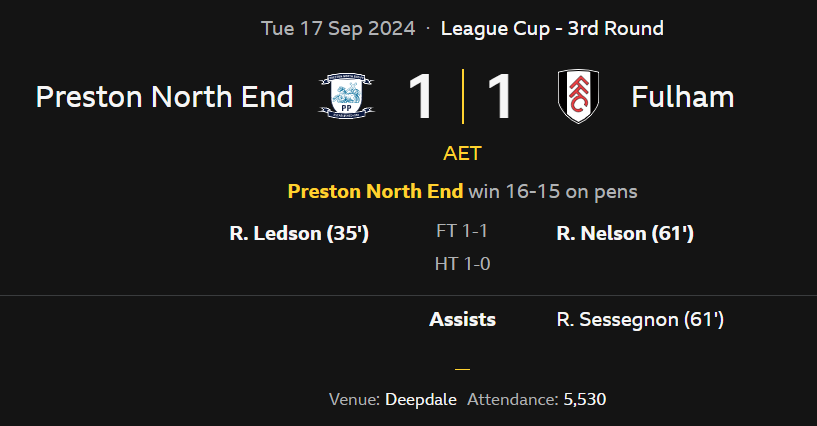Click assist provider R. Sessegnon (61')
The image size is (817, 426).
(x=640, y=320)
